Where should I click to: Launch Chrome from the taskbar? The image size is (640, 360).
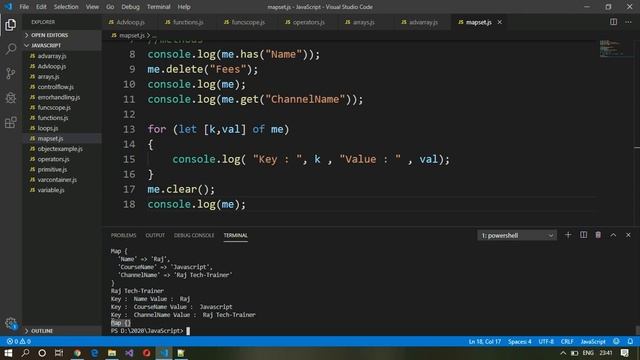[77, 353]
